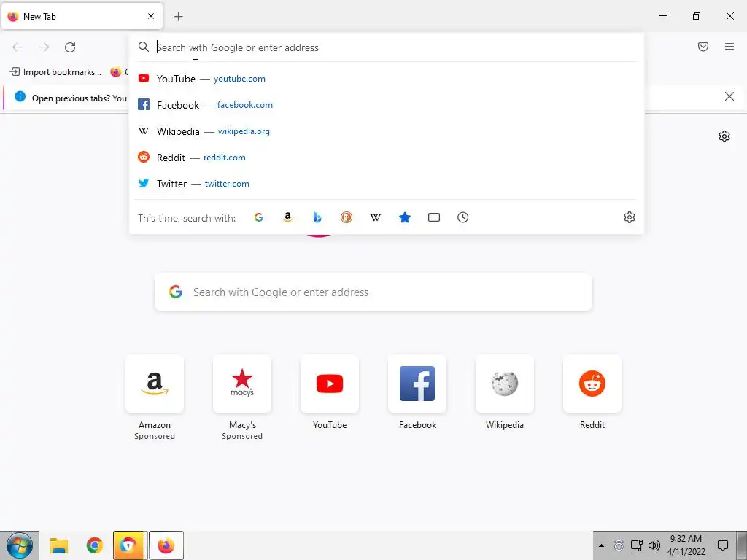Go forward to next page

tap(44, 47)
